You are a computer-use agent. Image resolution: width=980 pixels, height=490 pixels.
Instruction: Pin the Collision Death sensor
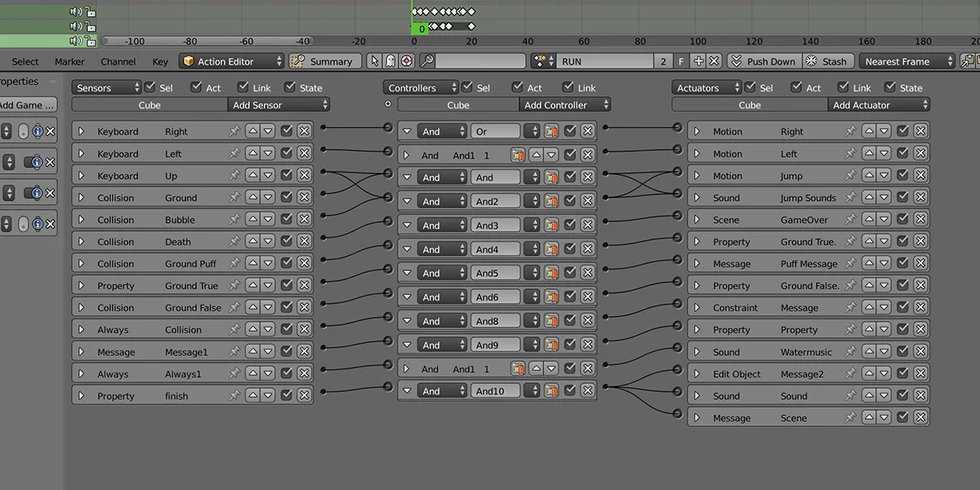(234, 241)
